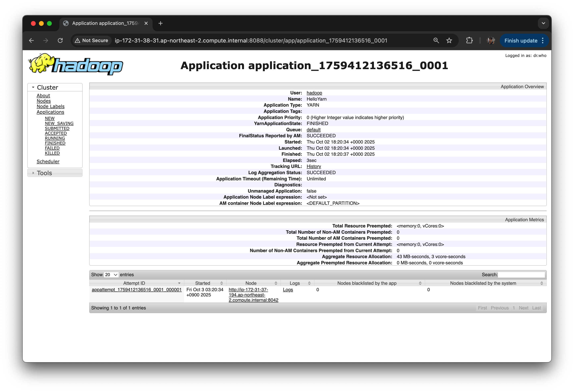Go back with the browser back arrow
This screenshot has height=392, width=574.
click(31, 40)
